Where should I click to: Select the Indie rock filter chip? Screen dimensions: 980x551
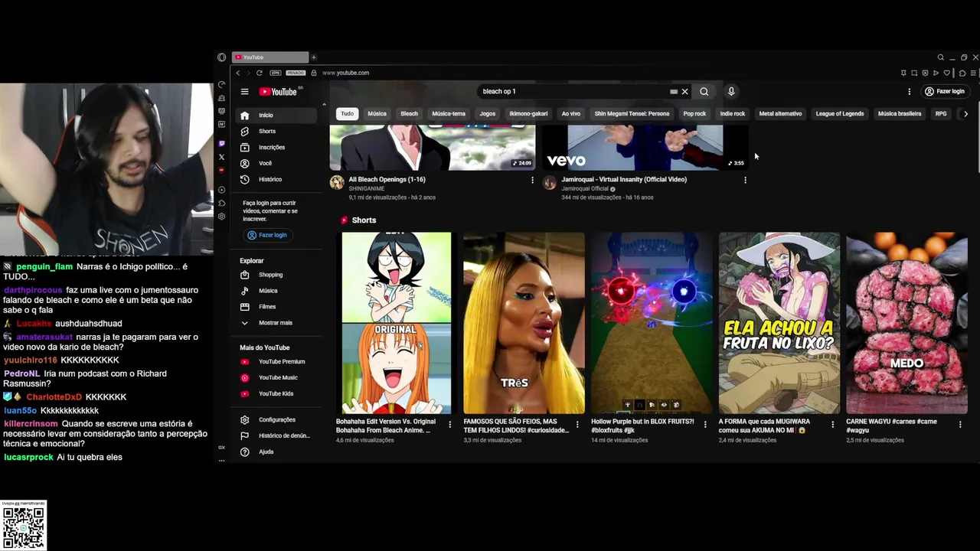pos(733,114)
